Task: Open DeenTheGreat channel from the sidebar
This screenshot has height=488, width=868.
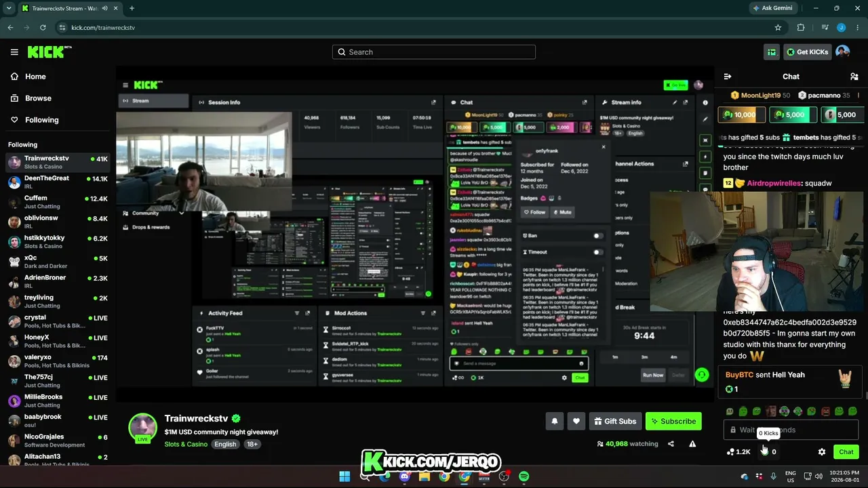Action: [58, 182]
